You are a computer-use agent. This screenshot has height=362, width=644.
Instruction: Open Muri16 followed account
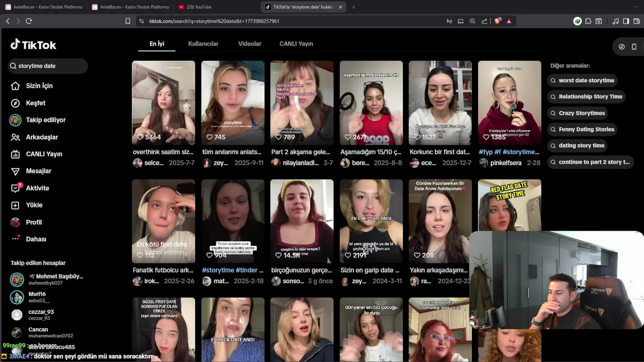[30, 297]
